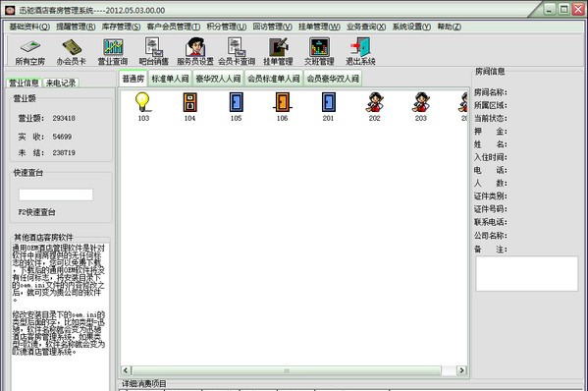Click the 实收 value 54699
The image size is (588, 391).
62,137
